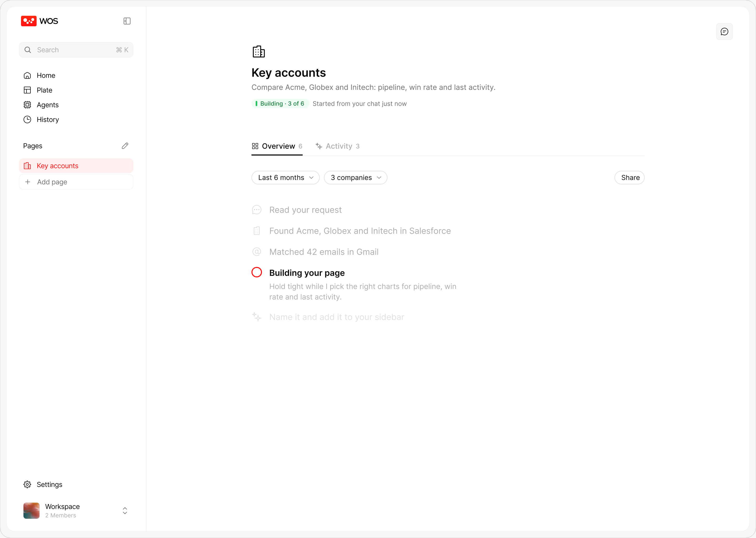The height and width of the screenshot is (538, 756).
Task: Click the Overview grid icon
Action: (x=255, y=146)
